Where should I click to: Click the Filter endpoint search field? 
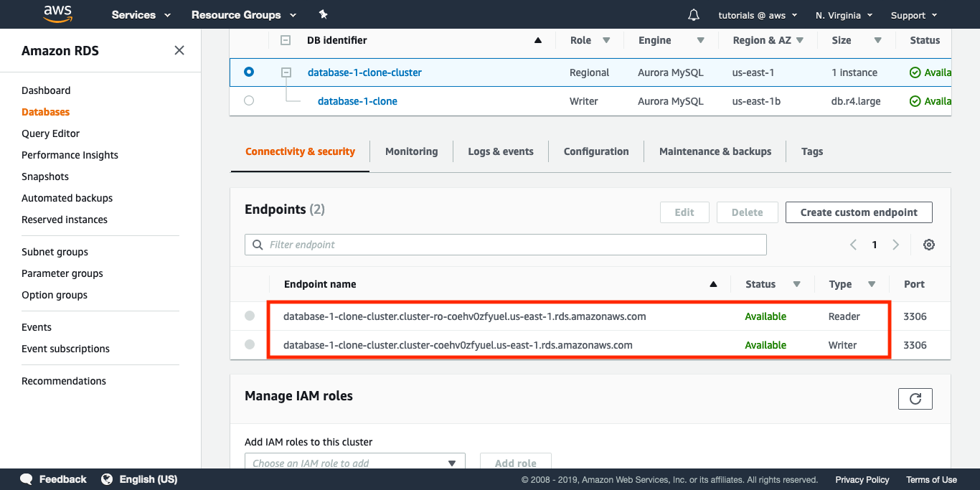[x=506, y=245]
